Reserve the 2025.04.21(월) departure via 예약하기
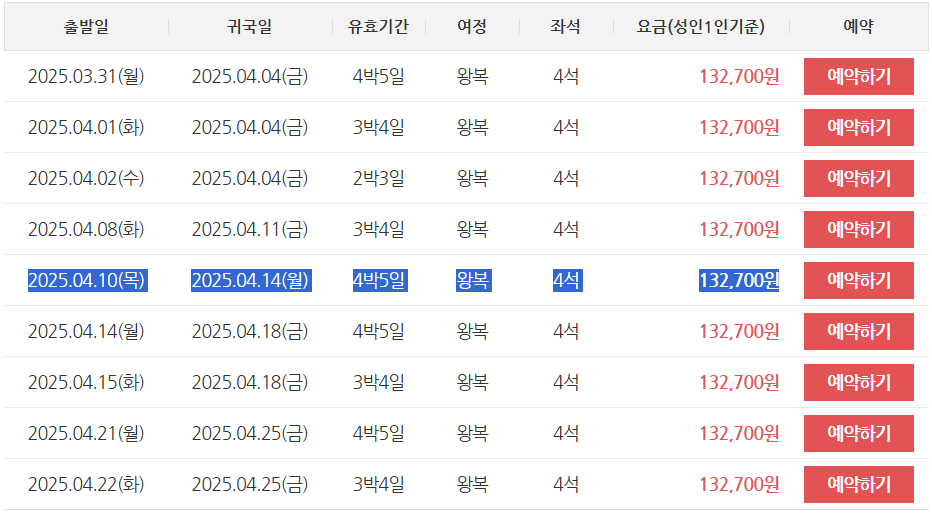This screenshot has height=522, width=932. [x=858, y=433]
